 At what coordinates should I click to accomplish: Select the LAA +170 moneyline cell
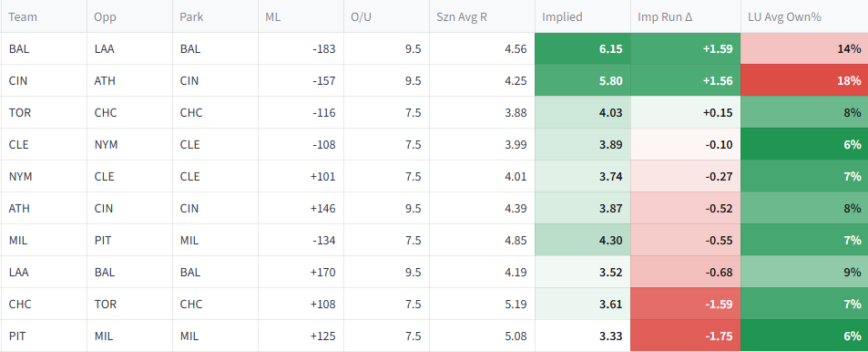pyautogui.click(x=301, y=272)
